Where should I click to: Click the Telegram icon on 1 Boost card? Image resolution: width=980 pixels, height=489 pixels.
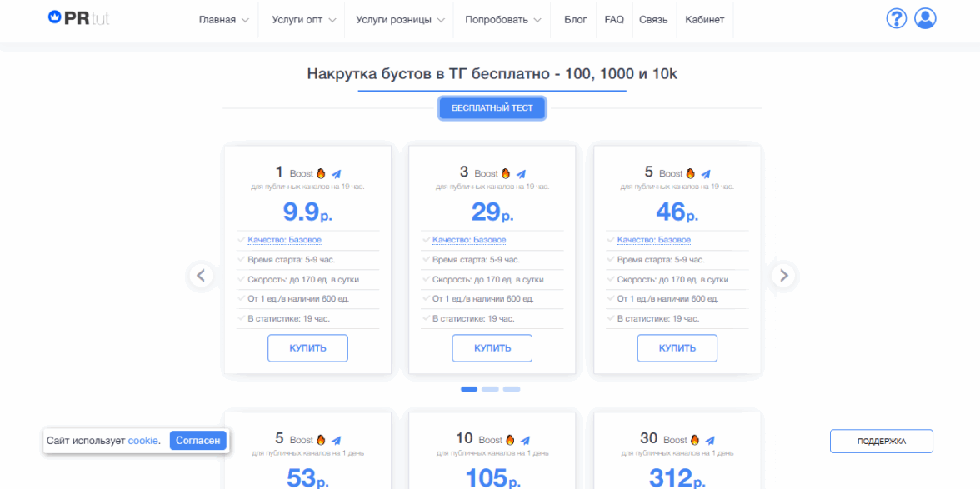coord(337,174)
